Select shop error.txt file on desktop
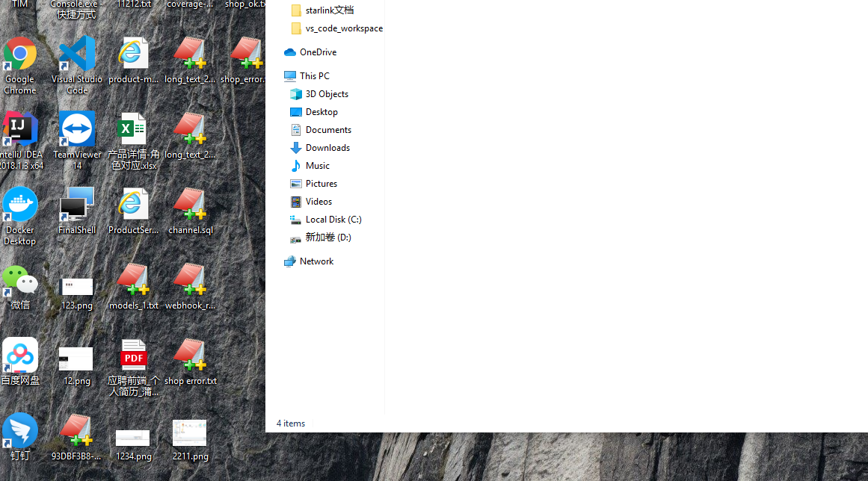This screenshot has width=868, height=481. (x=191, y=361)
